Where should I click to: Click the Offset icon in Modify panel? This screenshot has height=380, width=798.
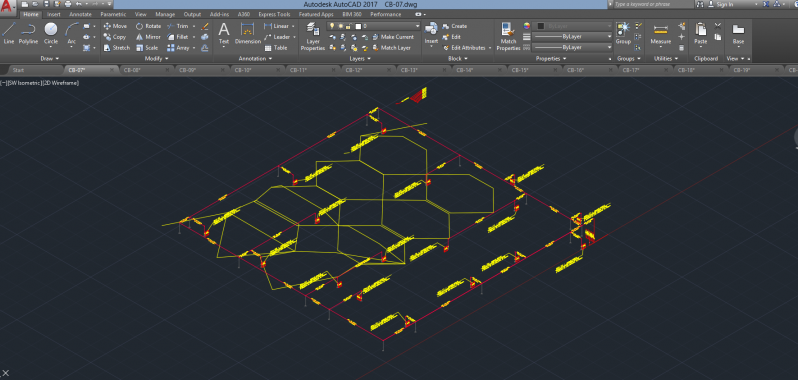coord(205,48)
